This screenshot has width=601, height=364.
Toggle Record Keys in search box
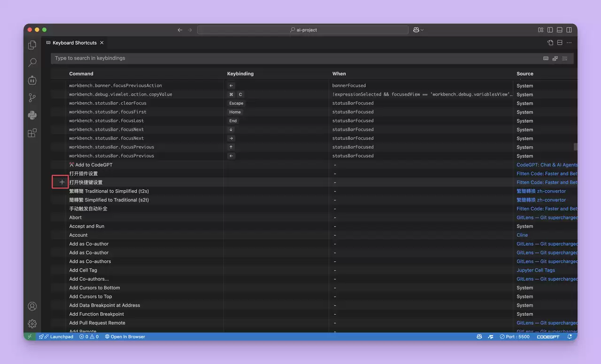[x=546, y=59]
